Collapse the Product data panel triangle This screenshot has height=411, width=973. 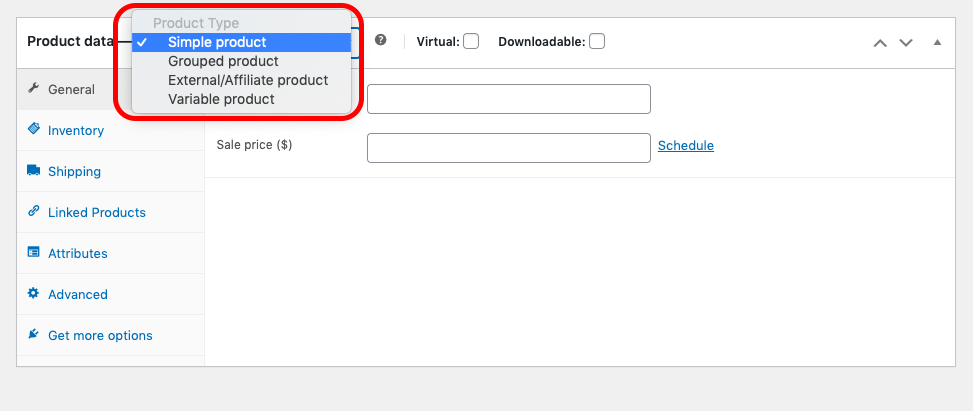tap(938, 43)
